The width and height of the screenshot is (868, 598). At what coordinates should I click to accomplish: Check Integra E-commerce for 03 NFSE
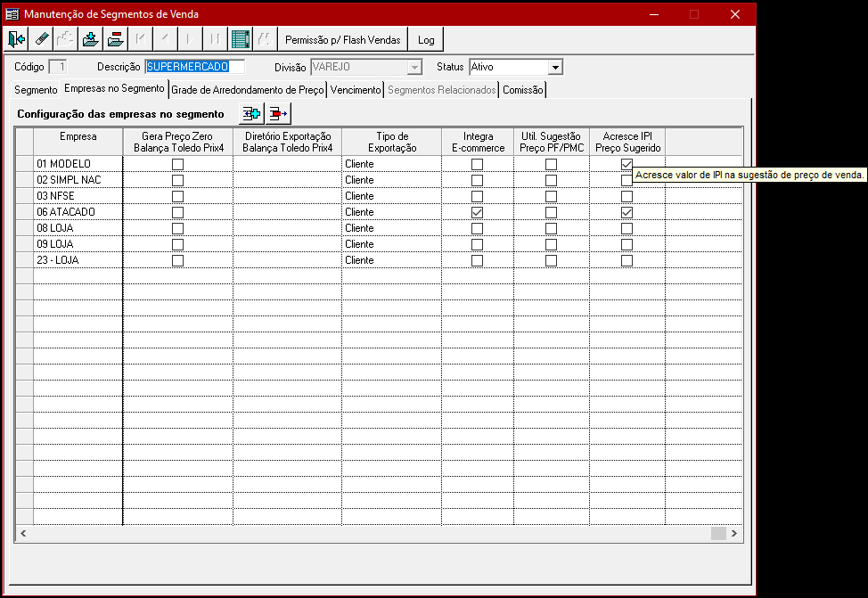tap(477, 197)
